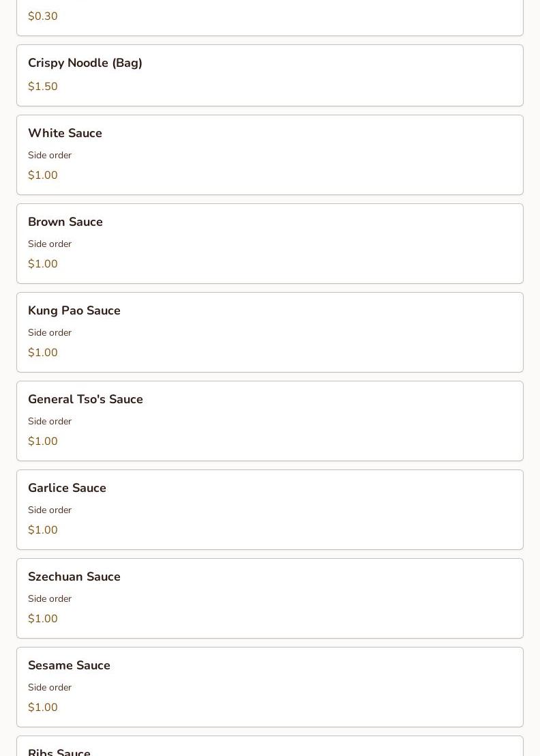This screenshot has width=540, height=756.
Task: Select the Garlice Sauce menu item
Action: (x=67, y=488)
